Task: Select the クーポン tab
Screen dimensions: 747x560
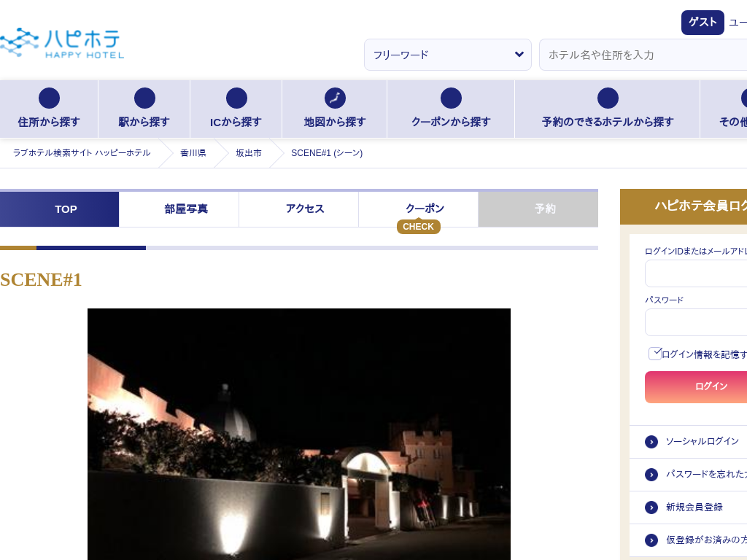Action: [425, 209]
